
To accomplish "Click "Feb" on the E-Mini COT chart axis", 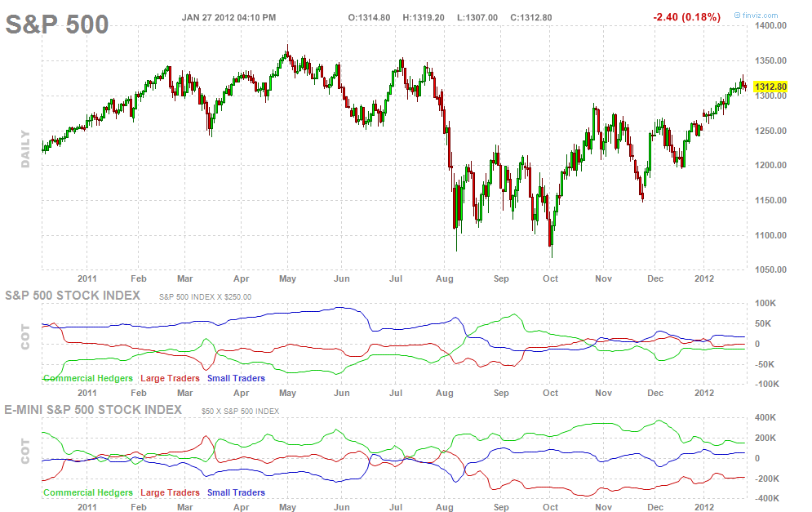I will point(138,507).
